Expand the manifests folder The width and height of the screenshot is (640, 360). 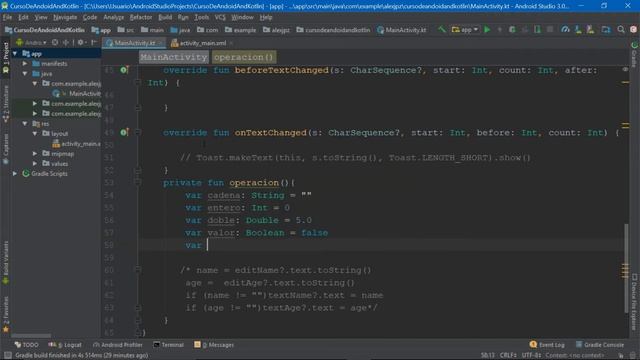25,64
